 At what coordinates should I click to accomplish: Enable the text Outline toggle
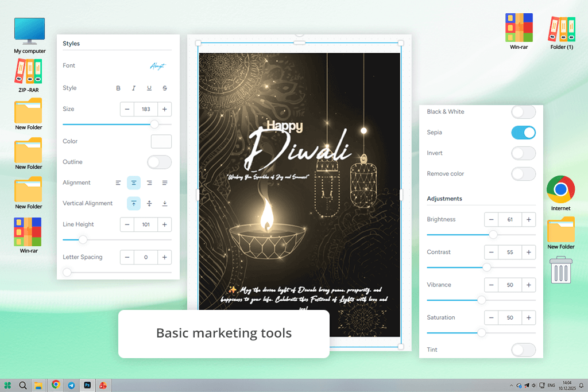[x=160, y=162]
